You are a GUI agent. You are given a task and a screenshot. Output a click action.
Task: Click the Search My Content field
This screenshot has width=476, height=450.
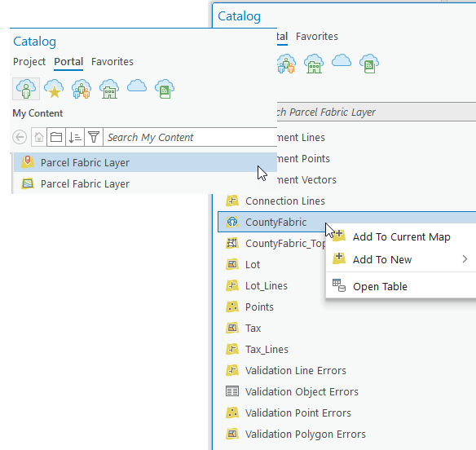(x=191, y=137)
